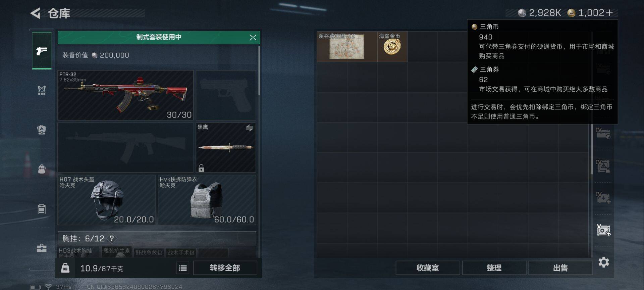Select the 溪谷藏宝图 treasure map item

(347, 47)
